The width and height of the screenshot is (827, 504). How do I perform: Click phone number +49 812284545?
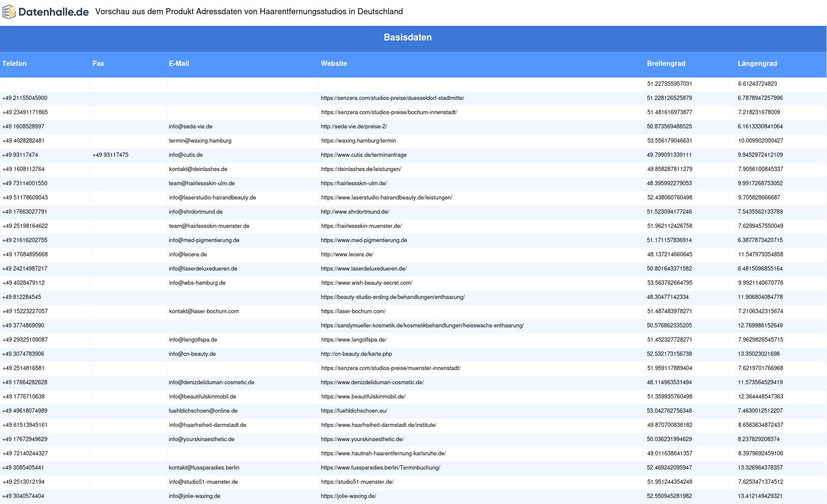point(22,297)
